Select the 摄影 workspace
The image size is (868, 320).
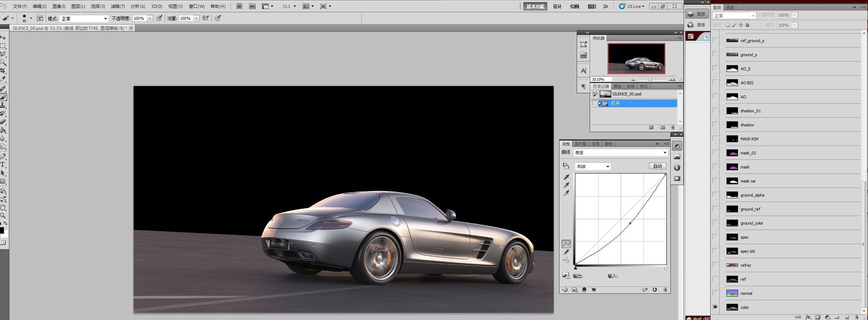point(592,6)
